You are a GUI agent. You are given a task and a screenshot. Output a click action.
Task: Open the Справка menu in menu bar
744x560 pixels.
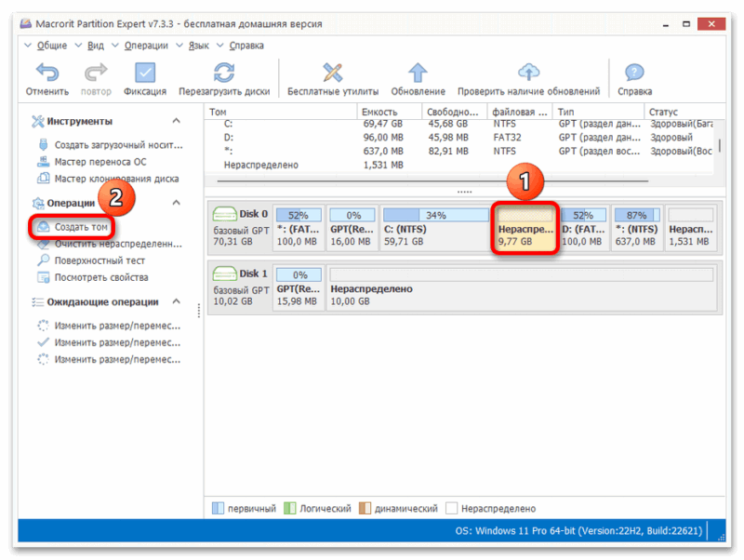click(246, 46)
